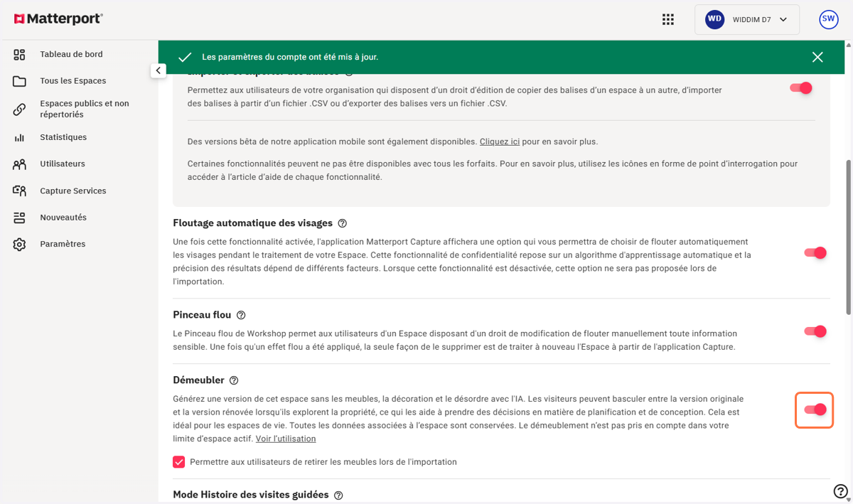Image resolution: width=853 pixels, height=504 pixels.
Task: Click the Pinceau flou heading text
Action: coord(202,314)
